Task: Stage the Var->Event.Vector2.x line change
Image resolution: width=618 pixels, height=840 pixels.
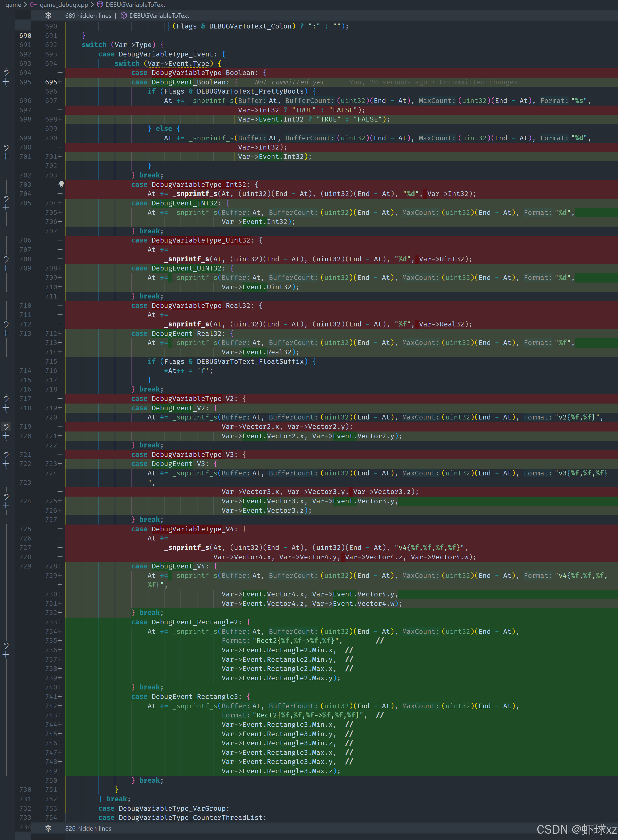Action: (6, 436)
